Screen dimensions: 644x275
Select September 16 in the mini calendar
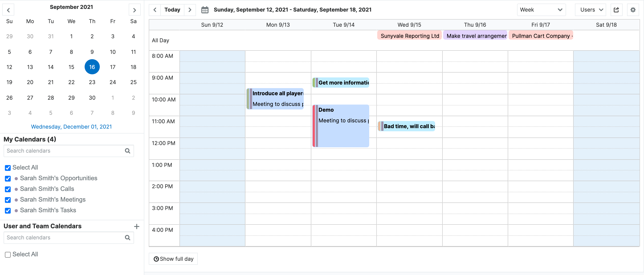[x=92, y=67]
